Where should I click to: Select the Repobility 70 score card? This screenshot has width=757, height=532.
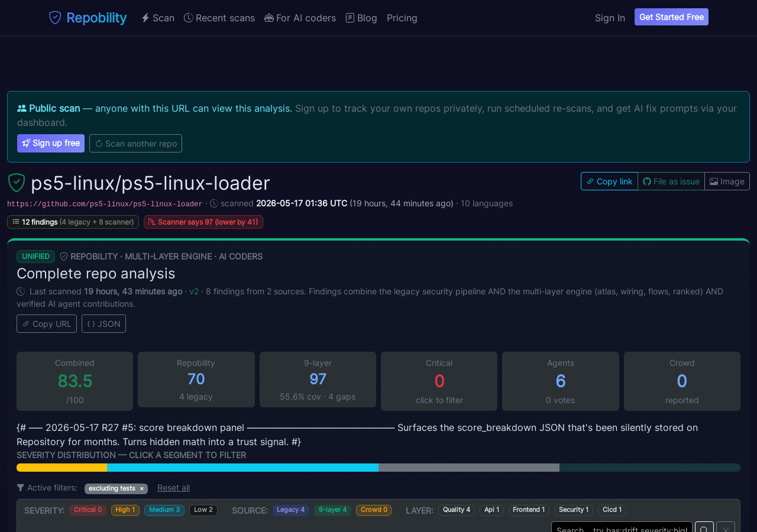pyautogui.click(x=196, y=379)
